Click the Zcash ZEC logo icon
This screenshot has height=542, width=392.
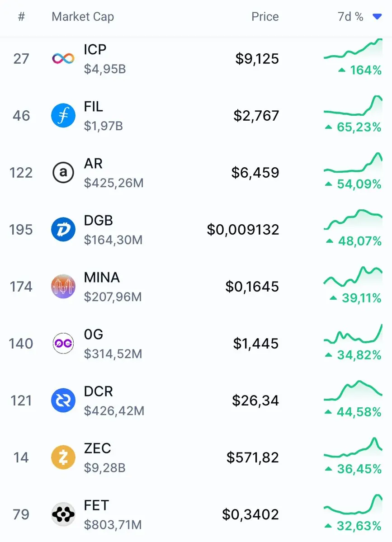(63, 457)
